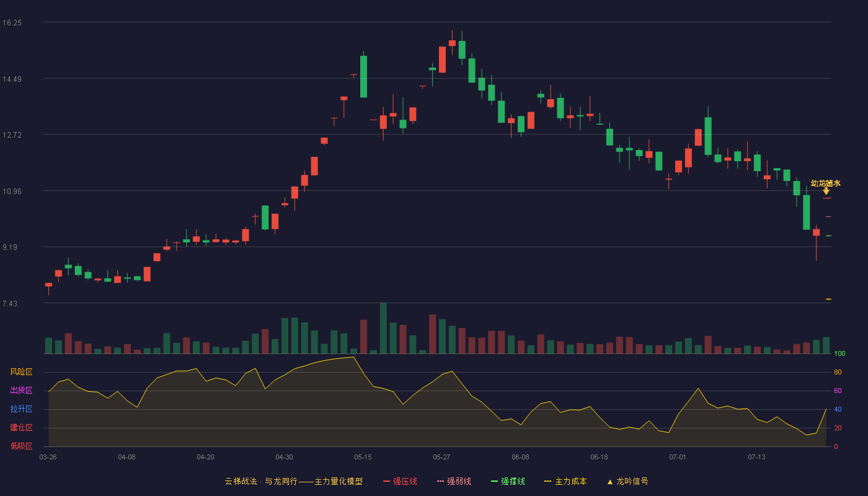This screenshot has height=496, width=868.
Task: Select the 拉升区 zone label
Action: click(x=21, y=409)
